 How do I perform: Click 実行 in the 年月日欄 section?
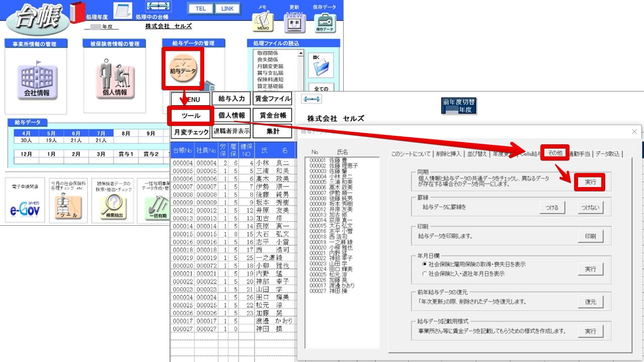590,269
